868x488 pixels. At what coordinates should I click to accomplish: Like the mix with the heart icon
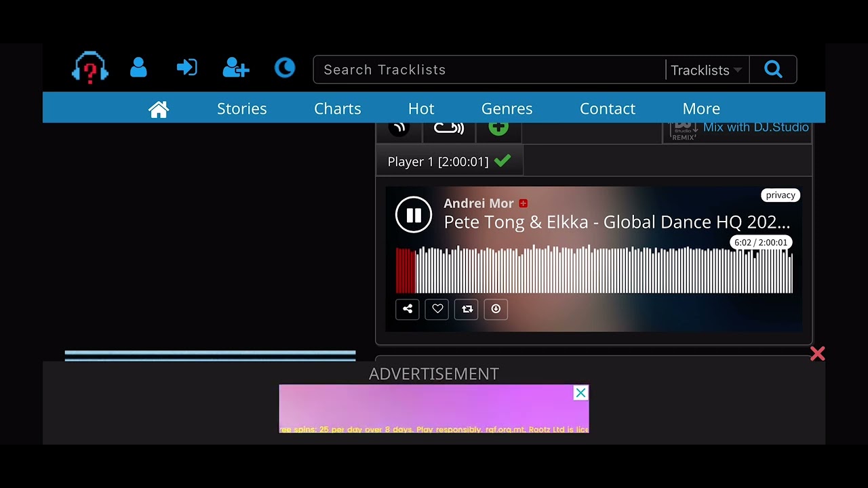point(437,309)
